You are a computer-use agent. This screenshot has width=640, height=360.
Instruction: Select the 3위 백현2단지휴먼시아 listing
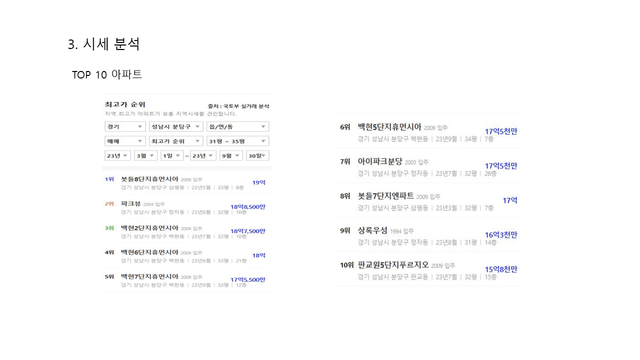coord(186,231)
